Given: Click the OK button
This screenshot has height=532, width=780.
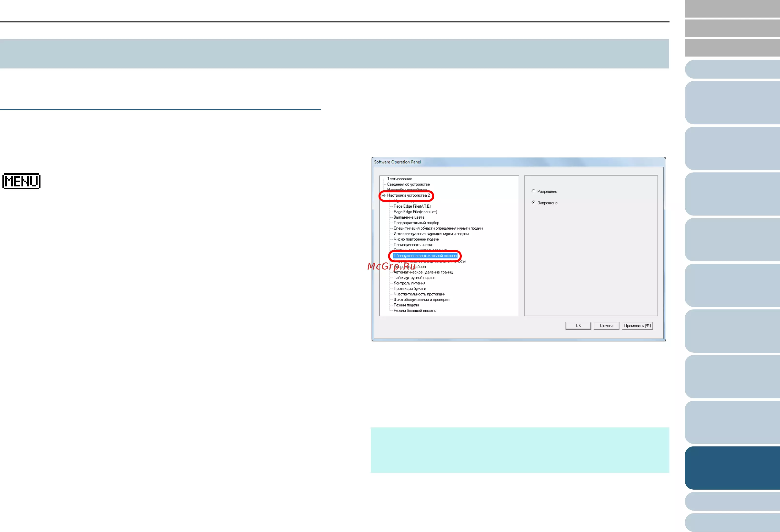Looking at the screenshot, I should pyautogui.click(x=578, y=325).
